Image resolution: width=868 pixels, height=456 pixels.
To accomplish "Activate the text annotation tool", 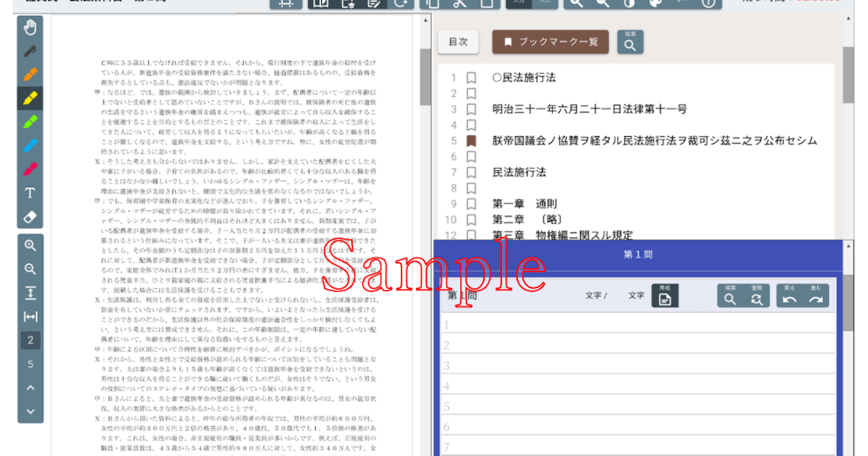I will pyautogui.click(x=30, y=193).
